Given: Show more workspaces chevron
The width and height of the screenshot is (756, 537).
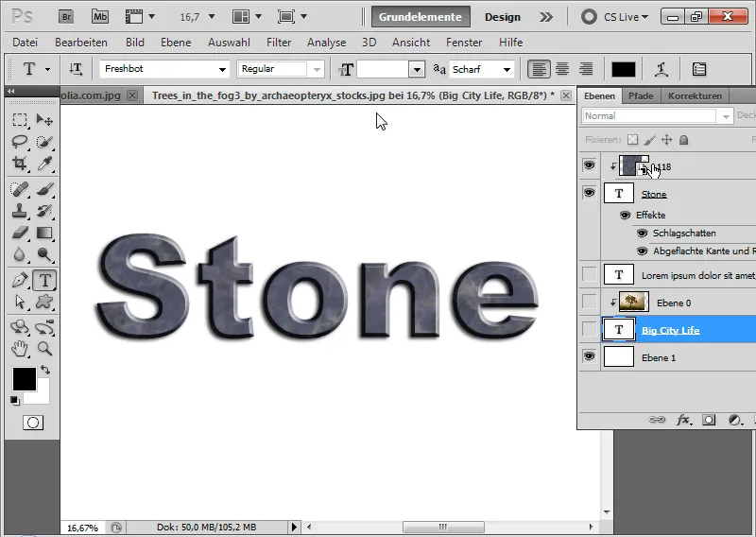Looking at the screenshot, I should (x=546, y=17).
